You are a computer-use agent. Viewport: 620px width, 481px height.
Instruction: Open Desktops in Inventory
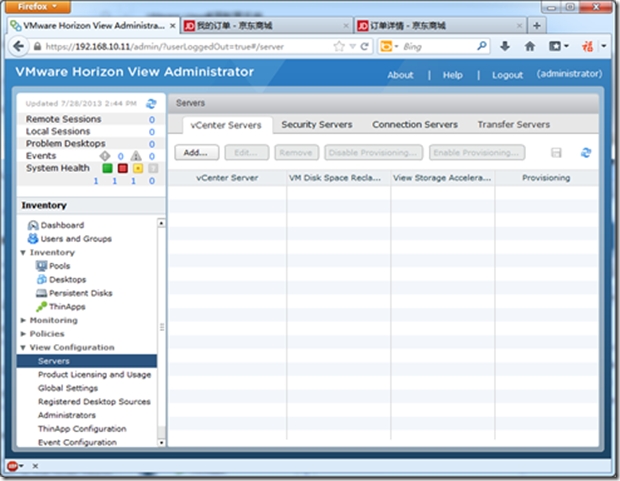tap(61, 279)
